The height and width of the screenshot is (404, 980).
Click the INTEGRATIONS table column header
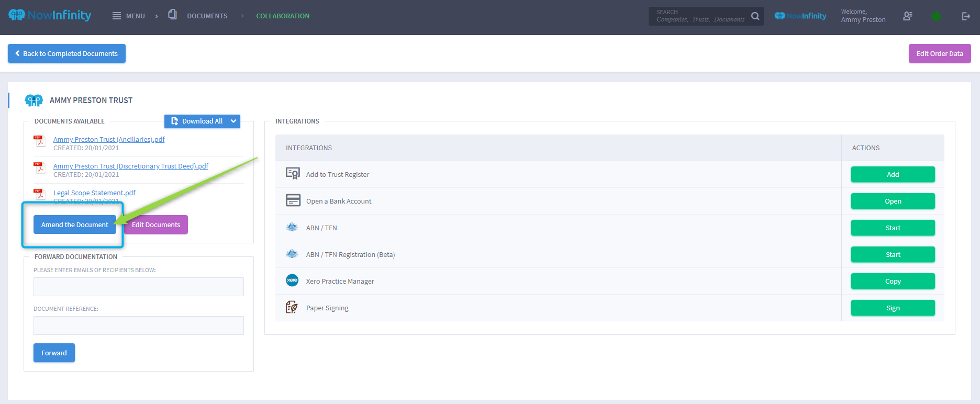(x=309, y=148)
